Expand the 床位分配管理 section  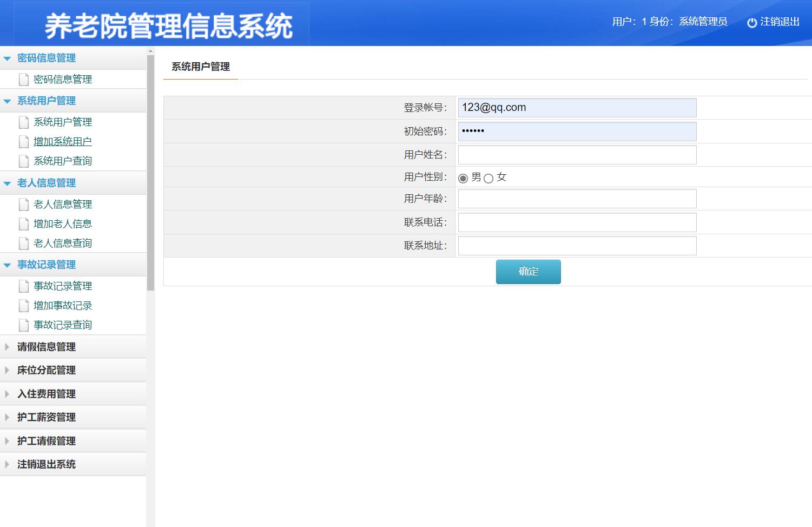pyautogui.click(x=46, y=370)
